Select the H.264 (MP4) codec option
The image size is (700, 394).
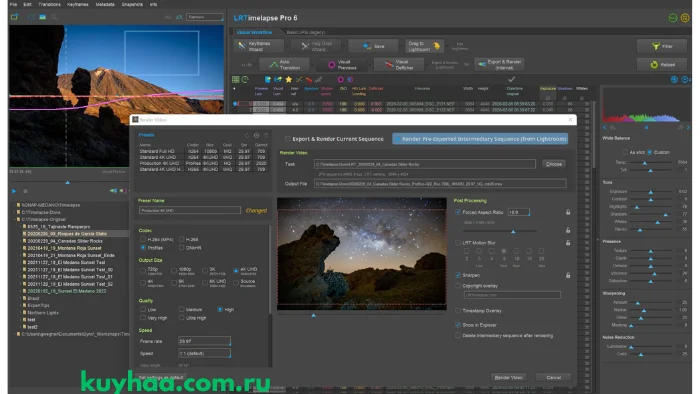click(x=143, y=240)
